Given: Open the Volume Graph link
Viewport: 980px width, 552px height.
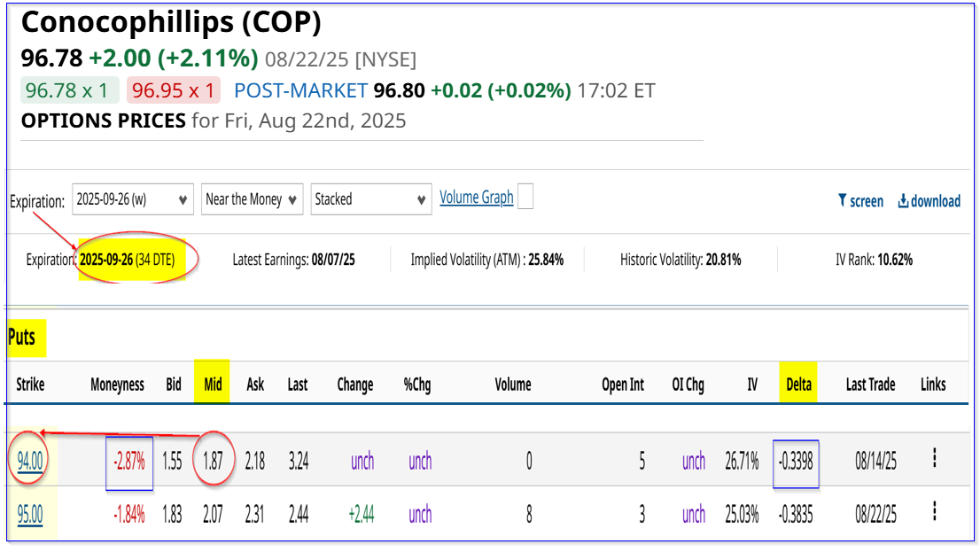Looking at the screenshot, I should click(x=476, y=198).
